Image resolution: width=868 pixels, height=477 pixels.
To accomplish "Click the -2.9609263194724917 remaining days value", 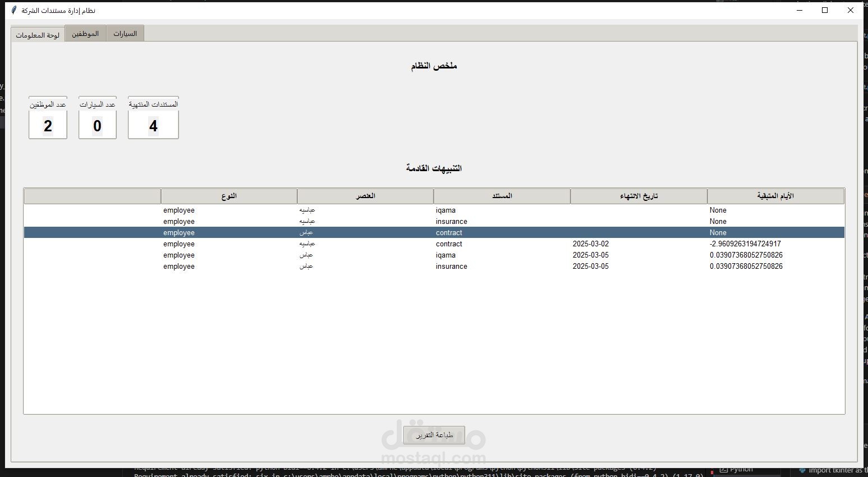I will 745,244.
